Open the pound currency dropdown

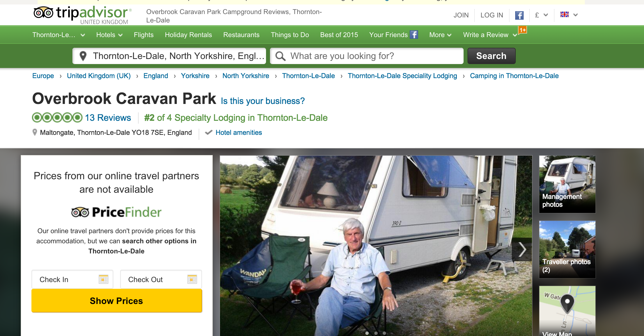click(542, 15)
